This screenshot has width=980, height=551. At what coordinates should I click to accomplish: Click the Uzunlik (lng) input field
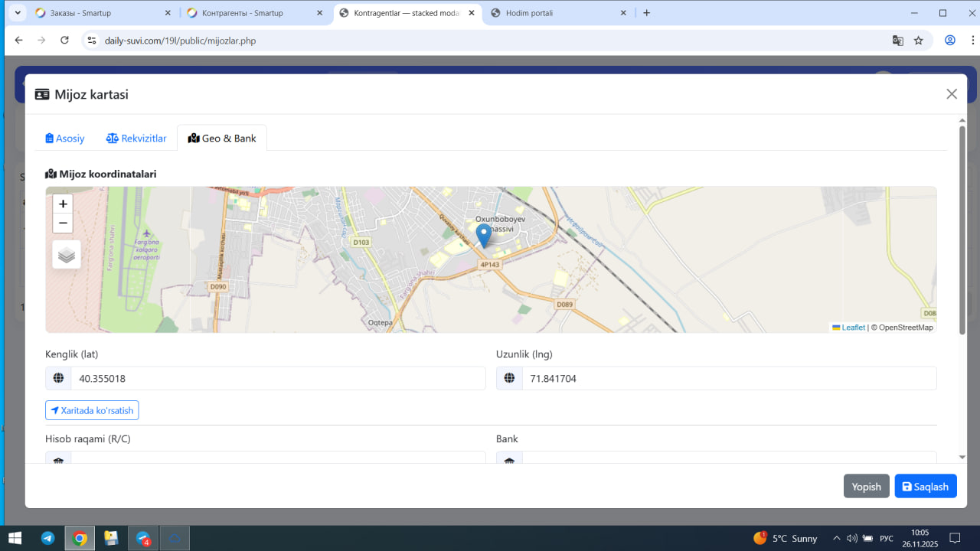pos(729,378)
